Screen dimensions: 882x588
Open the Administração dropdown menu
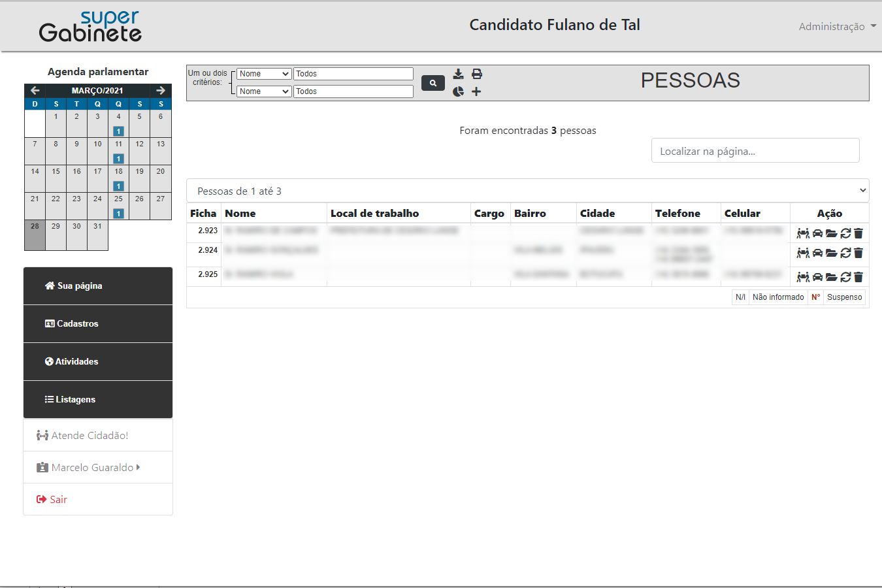[x=837, y=26]
